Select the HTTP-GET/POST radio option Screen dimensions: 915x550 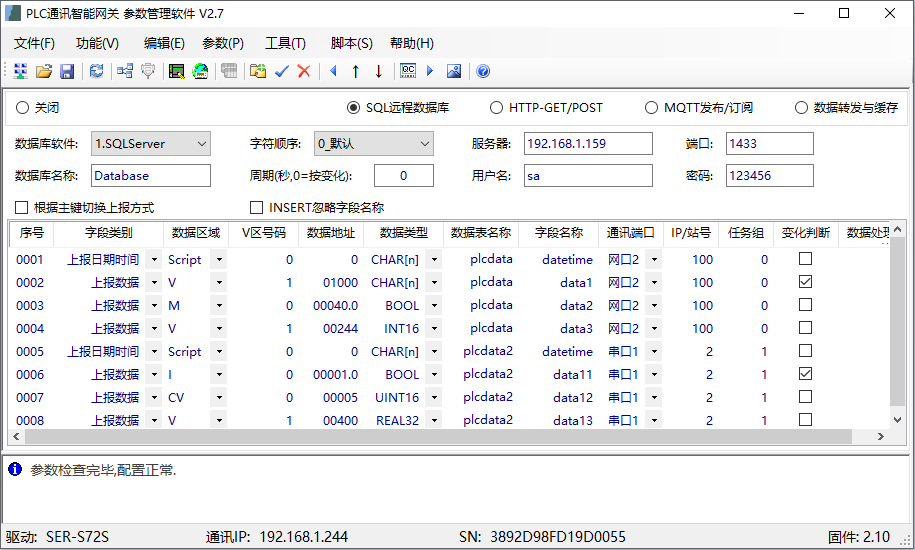(x=497, y=108)
